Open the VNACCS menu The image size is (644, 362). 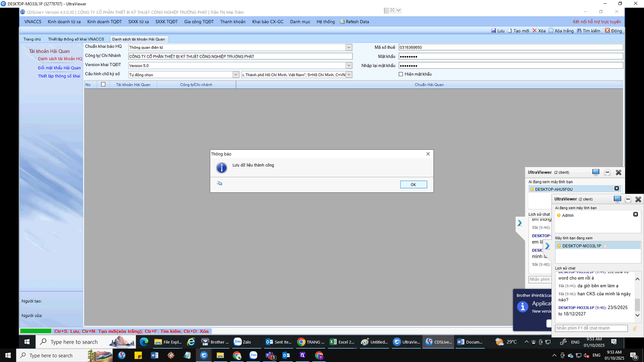coord(33,22)
